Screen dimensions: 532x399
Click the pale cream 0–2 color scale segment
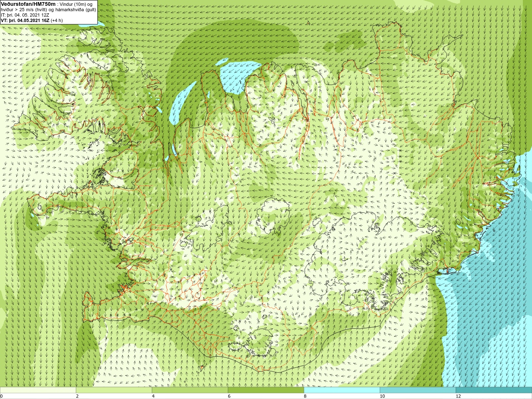38,390
